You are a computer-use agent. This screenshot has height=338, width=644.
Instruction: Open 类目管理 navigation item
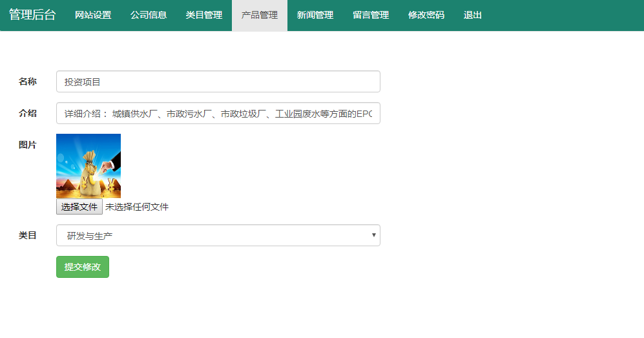[x=204, y=16]
